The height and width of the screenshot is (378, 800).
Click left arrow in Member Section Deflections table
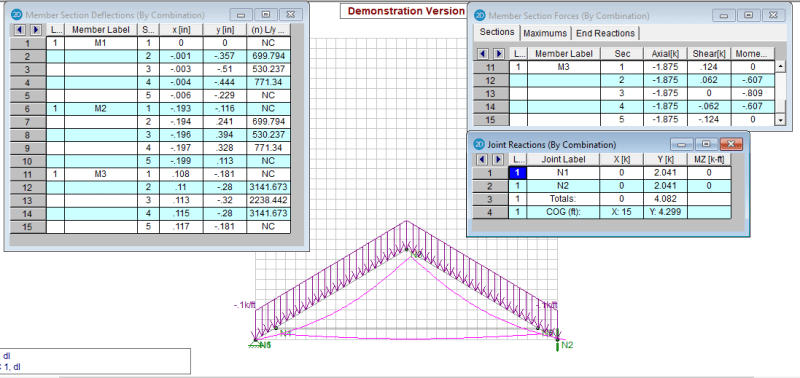pyautogui.click(x=20, y=30)
